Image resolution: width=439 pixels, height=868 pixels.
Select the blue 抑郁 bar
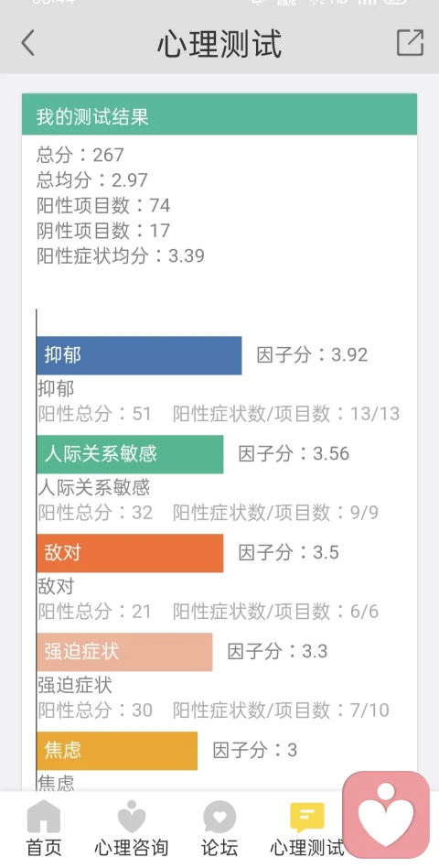pos(139,355)
